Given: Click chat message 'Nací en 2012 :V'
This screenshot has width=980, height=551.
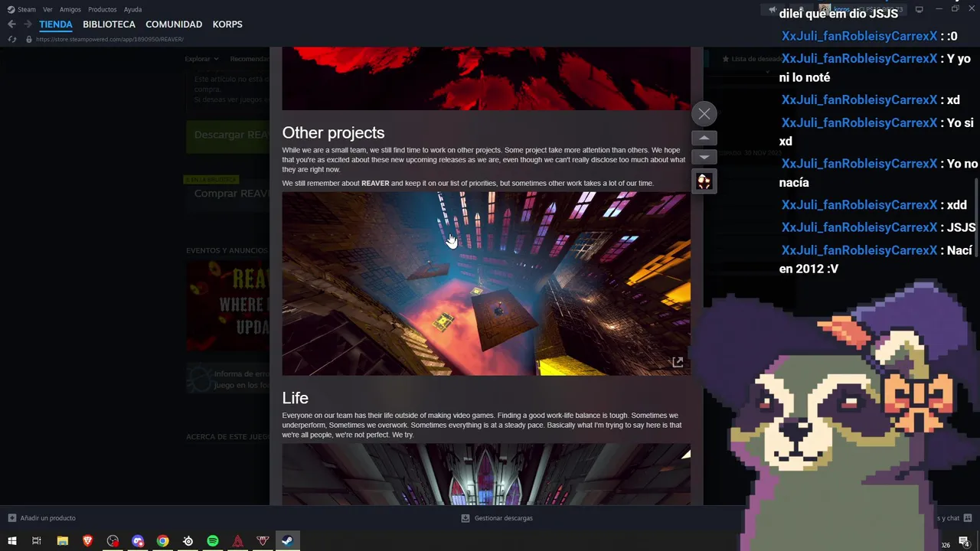Looking at the screenshot, I should pyautogui.click(x=876, y=259).
